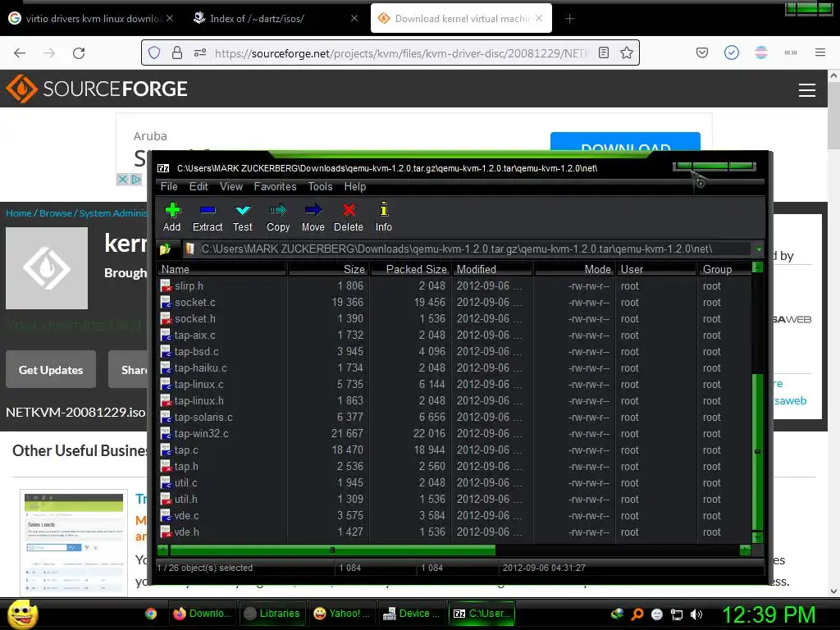Select the tap-haiku.c file
The width and height of the screenshot is (840, 630).
pyautogui.click(x=454, y=368)
